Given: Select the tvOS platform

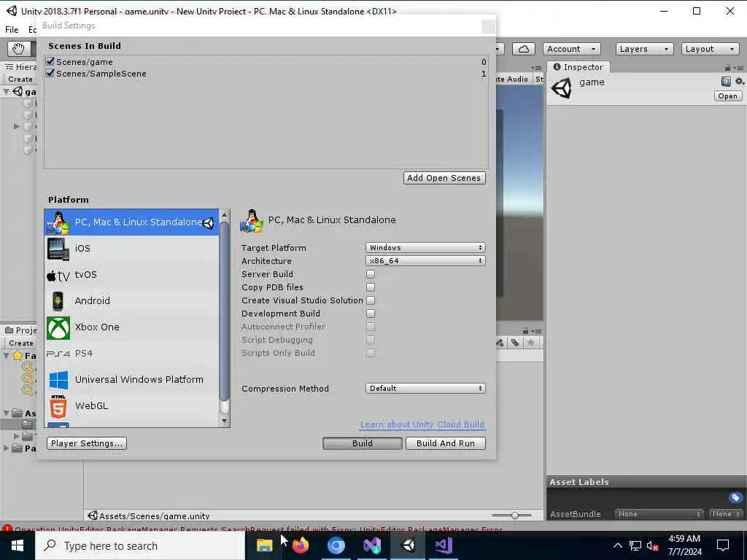Looking at the screenshot, I should (x=131, y=275).
